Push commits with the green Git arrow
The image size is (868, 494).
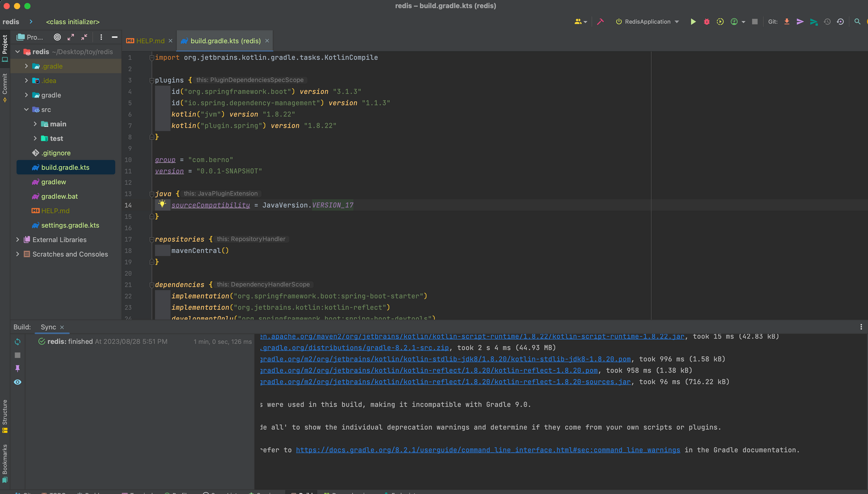(x=814, y=22)
